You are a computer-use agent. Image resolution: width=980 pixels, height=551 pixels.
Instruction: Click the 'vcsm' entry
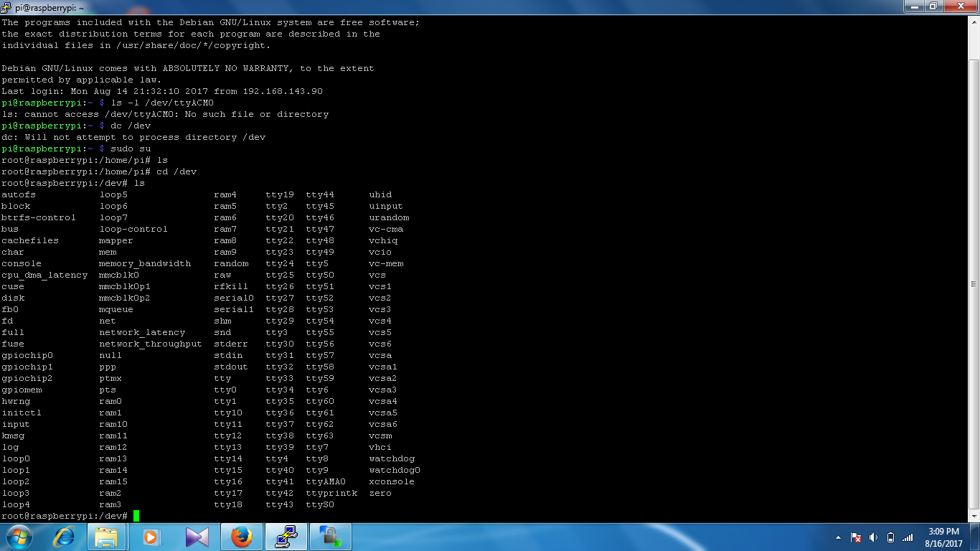(x=380, y=435)
